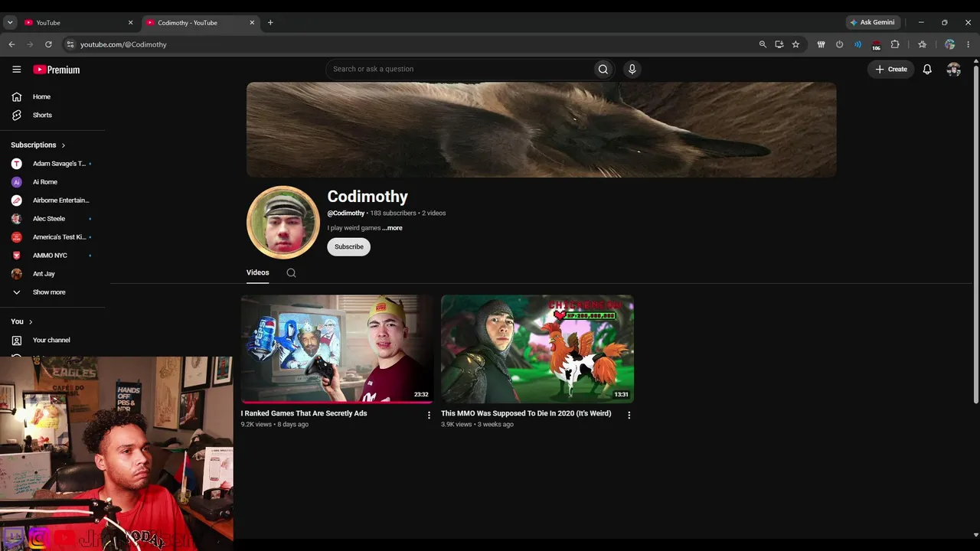Play the Games That Are Secretly Ads thumbnail

tap(337, 349)
